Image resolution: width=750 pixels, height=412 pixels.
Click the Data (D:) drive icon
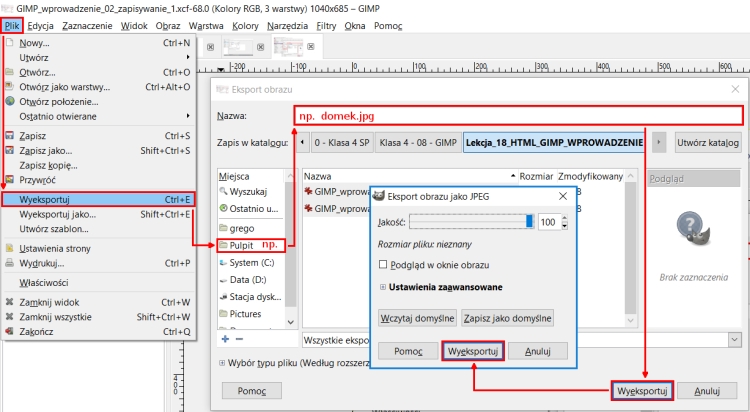[223, 280]
